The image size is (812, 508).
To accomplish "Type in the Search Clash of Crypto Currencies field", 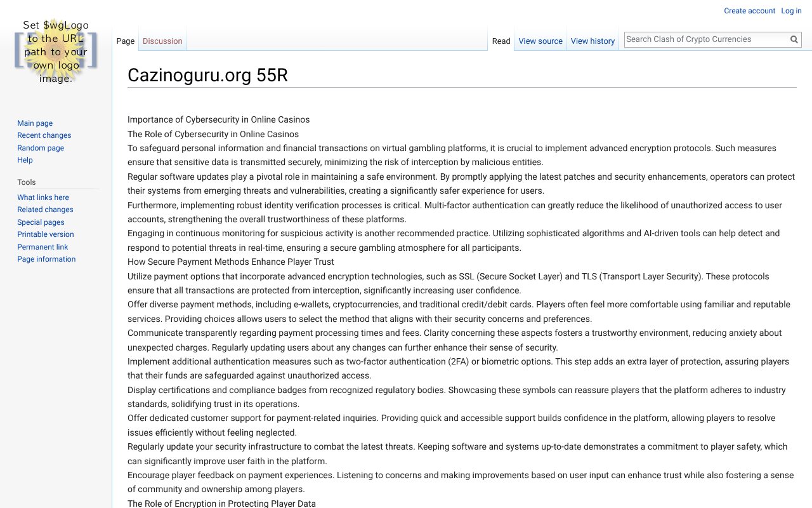I will click(705, 39).
